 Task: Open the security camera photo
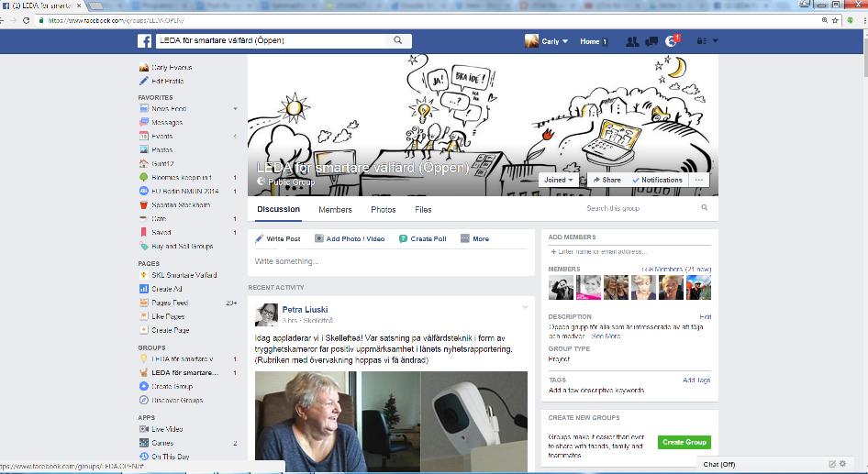(474, 422)
